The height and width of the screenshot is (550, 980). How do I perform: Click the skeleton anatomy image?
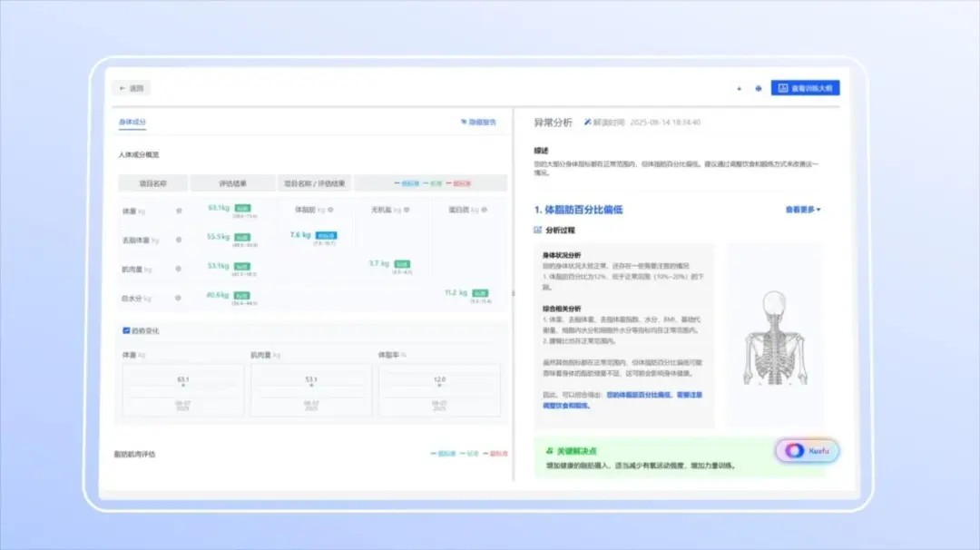[774, 336]
